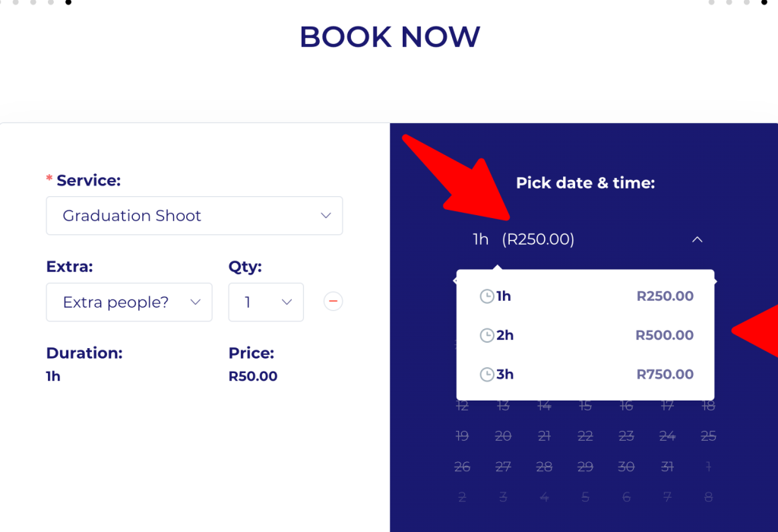This screenshot has width=778, height=532.
Task: Click the clock icon beside the 3h option
Action: (x=487, y=374)
